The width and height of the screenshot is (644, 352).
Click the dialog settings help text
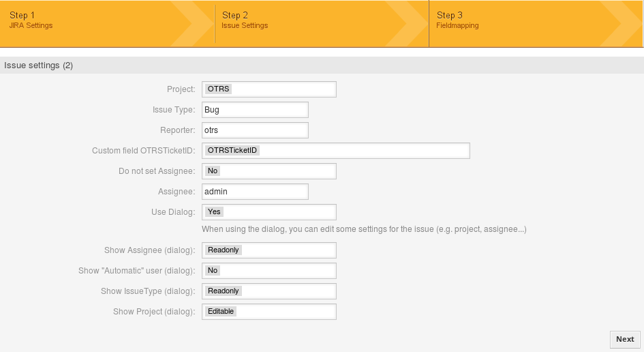click(x=364, y=229)
